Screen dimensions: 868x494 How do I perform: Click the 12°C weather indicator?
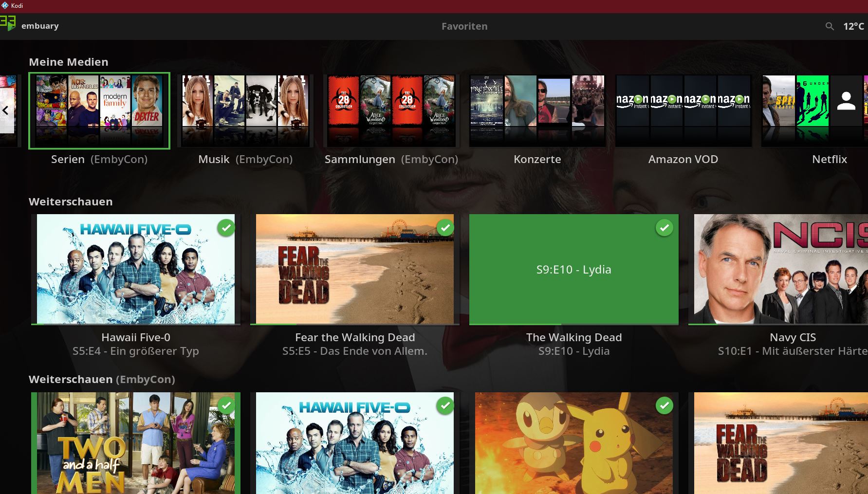(x=853, y=26)
